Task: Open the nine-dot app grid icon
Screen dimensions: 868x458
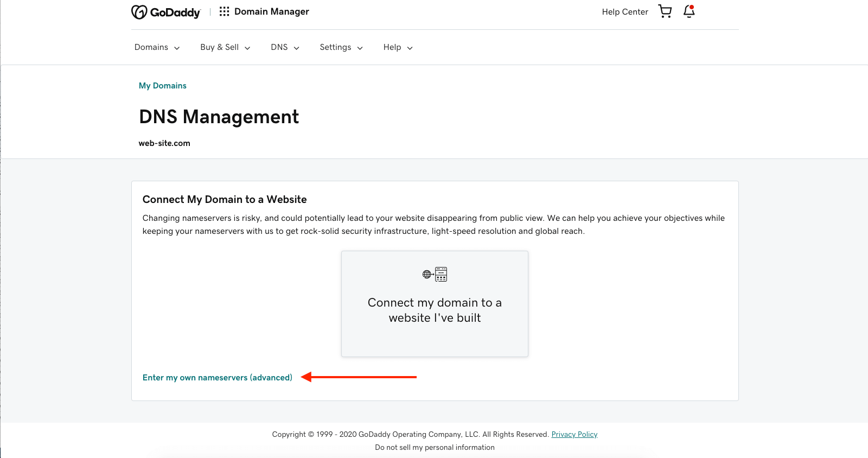Action: (224, 11)
